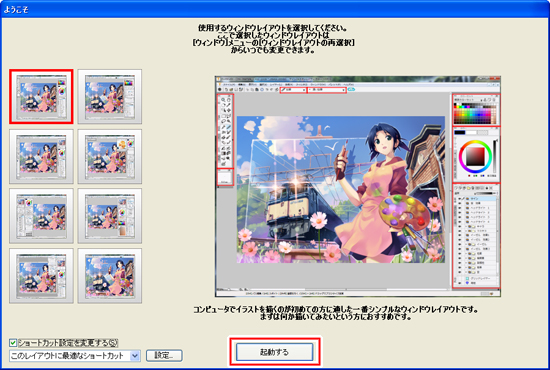Click the color set palette in the preview
The image size is (550, 370).
pos(476,110)
